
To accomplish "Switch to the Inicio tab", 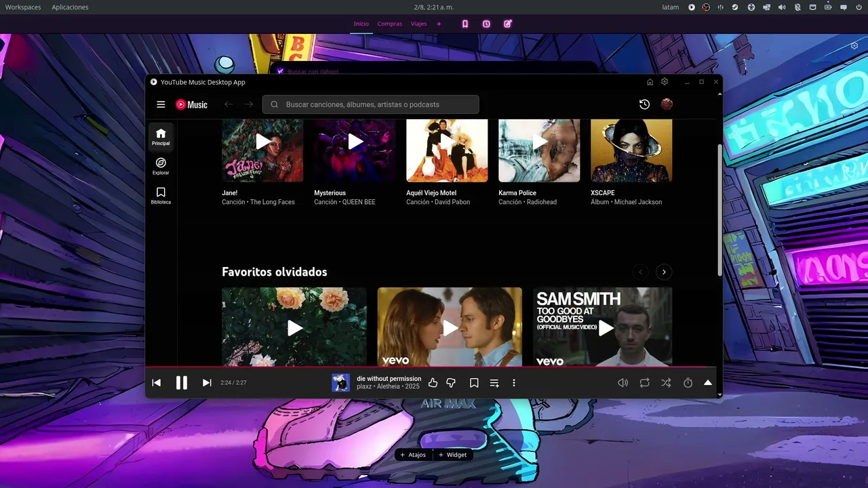I will click(x=361, y=24).
